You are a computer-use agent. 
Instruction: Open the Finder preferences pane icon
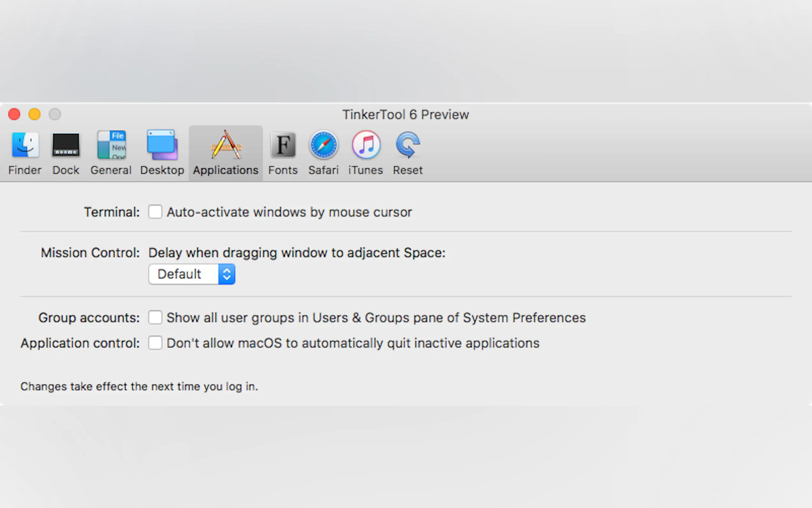pos(25,145)
